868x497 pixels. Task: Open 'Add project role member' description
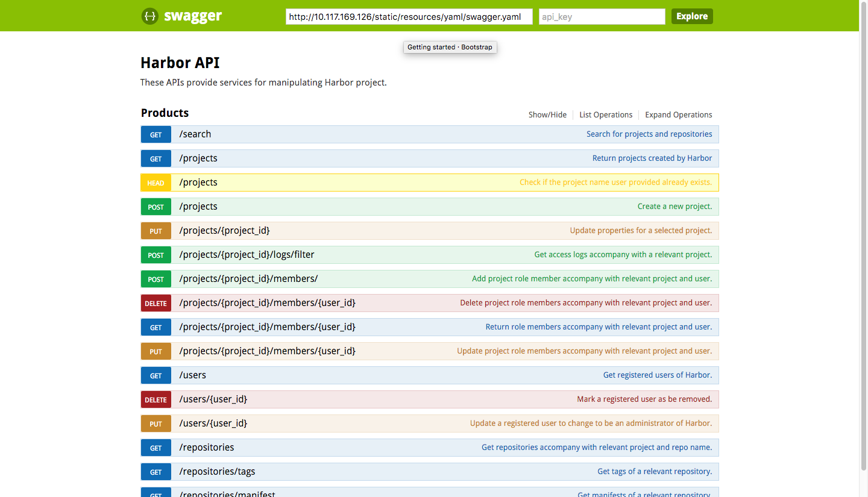(x=592, y=279)
